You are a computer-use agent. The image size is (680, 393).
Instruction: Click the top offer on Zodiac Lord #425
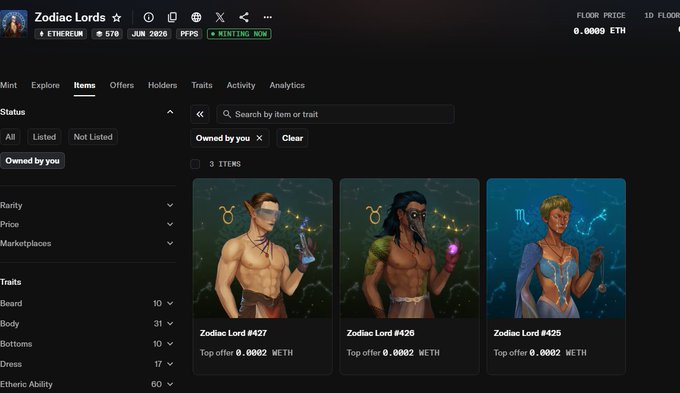point(540,353)
